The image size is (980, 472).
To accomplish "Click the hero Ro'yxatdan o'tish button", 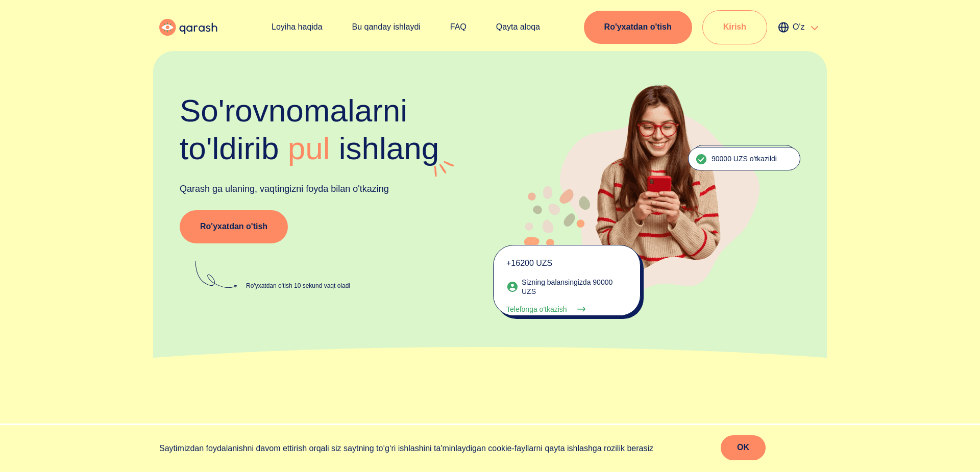I will [x=234, y=227].
